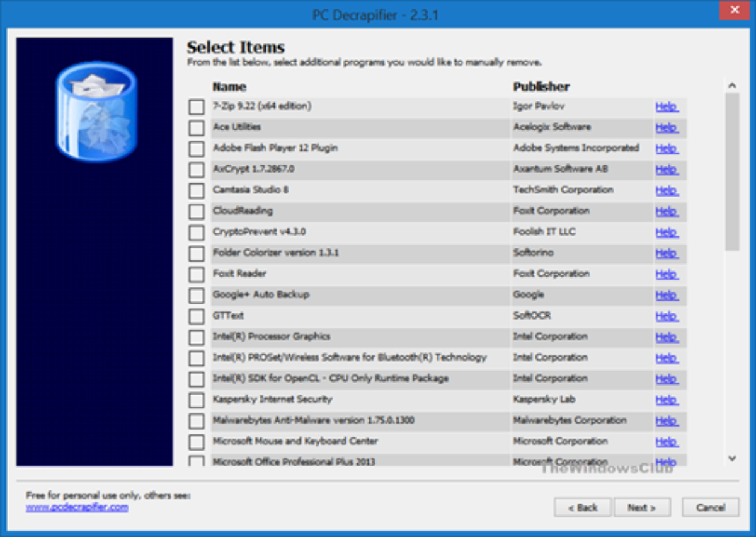Open Help link for GTText
This screenshot has width=756, height=537.
coord(667,316)
